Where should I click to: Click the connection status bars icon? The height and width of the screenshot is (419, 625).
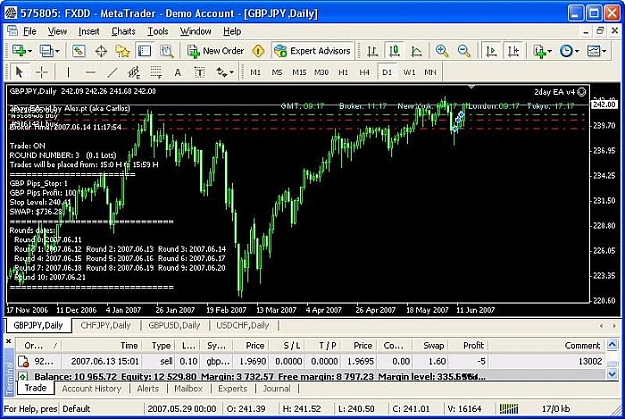click(x=509, y=409)
